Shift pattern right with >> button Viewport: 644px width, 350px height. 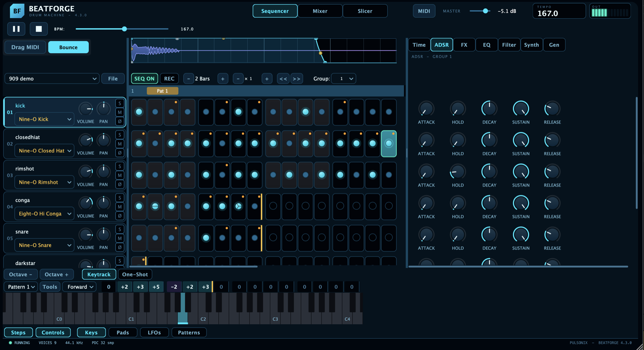[x=297, y=79]
